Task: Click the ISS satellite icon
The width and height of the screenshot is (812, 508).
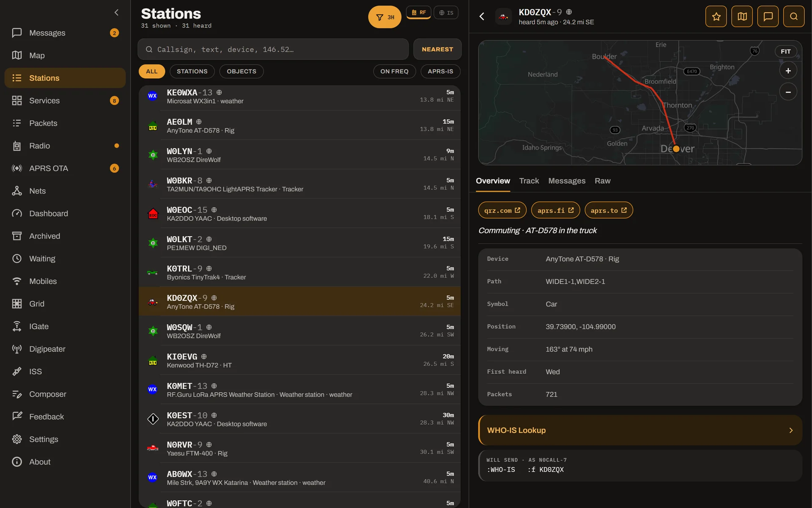Action: (17, 372)
